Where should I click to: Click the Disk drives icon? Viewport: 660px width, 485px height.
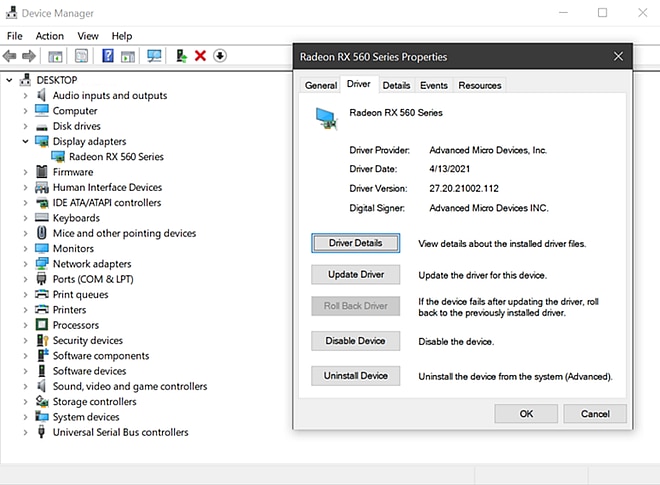tap(42, 127)
